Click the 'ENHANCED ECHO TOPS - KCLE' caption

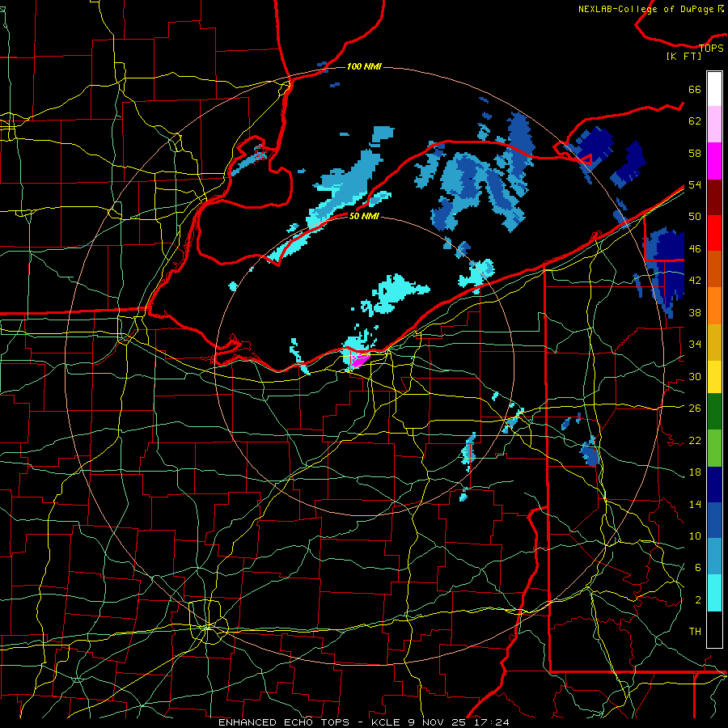coord(309,722)
